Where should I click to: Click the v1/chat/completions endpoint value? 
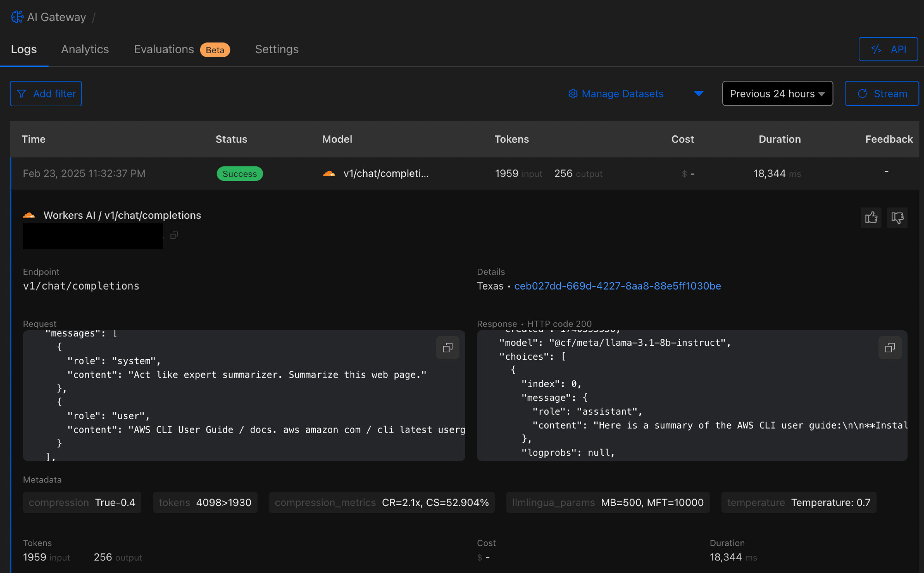[x=81, y=286]
